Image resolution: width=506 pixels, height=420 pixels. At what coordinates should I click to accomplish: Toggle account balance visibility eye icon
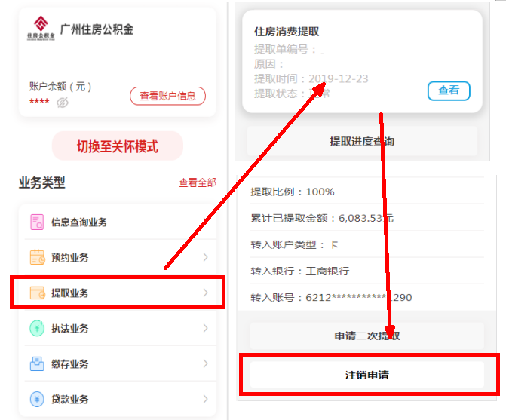63,103
